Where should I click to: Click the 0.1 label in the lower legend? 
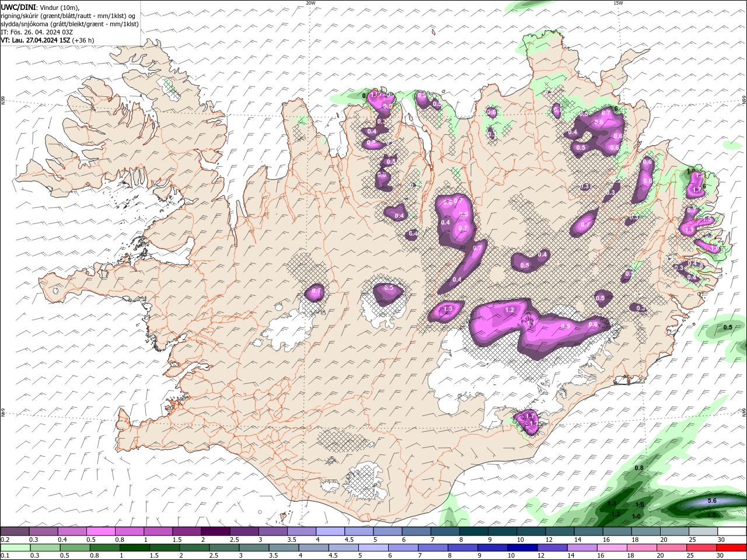tap(5, 556)
